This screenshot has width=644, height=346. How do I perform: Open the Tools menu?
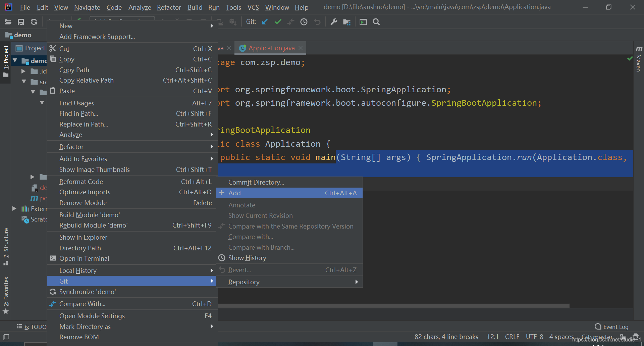click(x=233, y=7)
